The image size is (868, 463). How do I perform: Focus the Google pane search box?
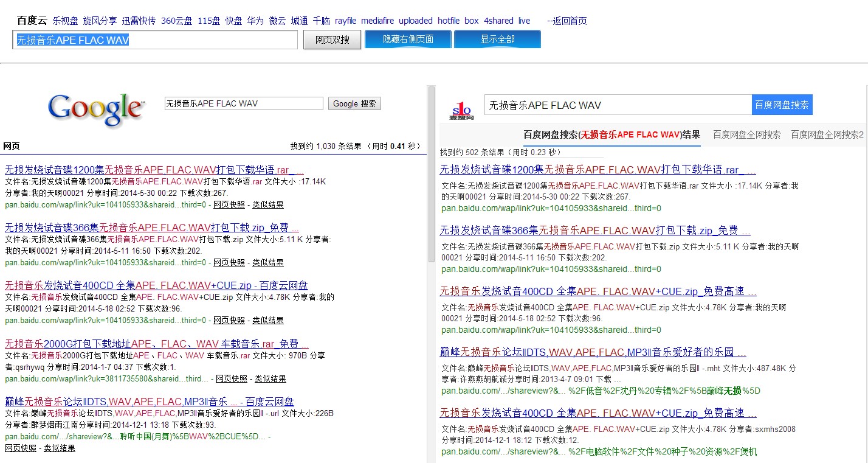[244, 103]
